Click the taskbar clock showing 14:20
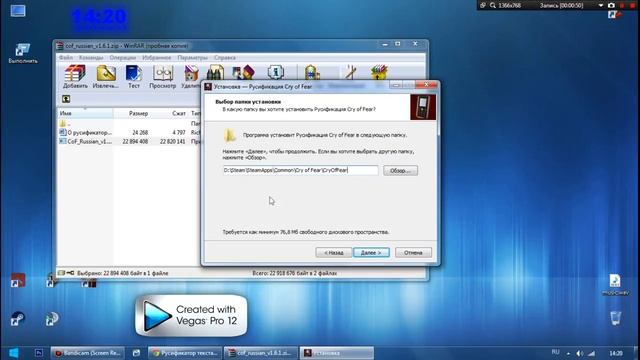The height and width of the screenshot is (360, 640). point(616,353)
